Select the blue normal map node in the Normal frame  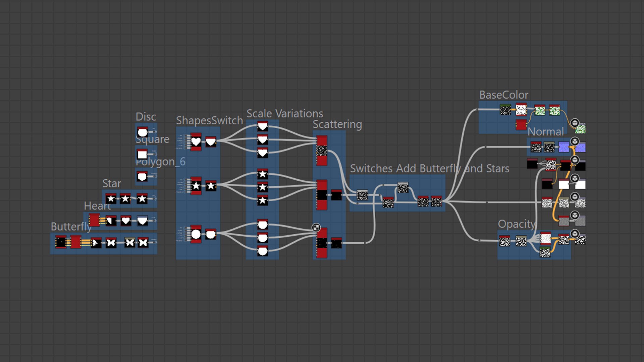(x=563, y=147)
